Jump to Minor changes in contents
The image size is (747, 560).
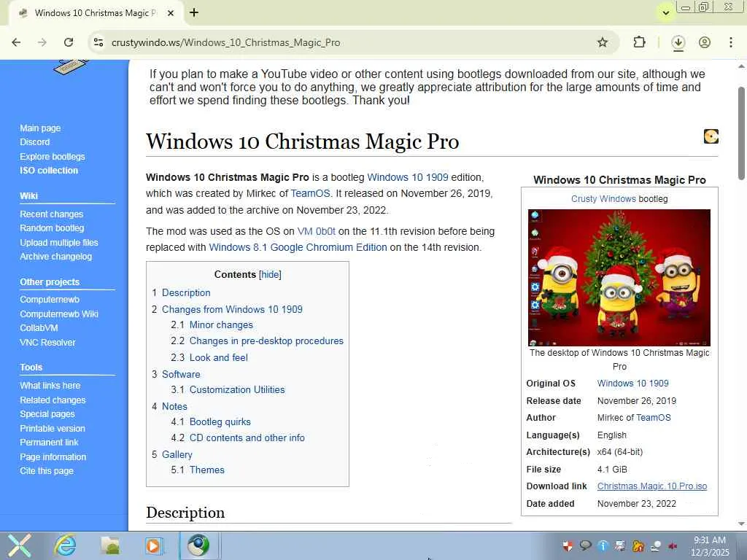point(221,324)
